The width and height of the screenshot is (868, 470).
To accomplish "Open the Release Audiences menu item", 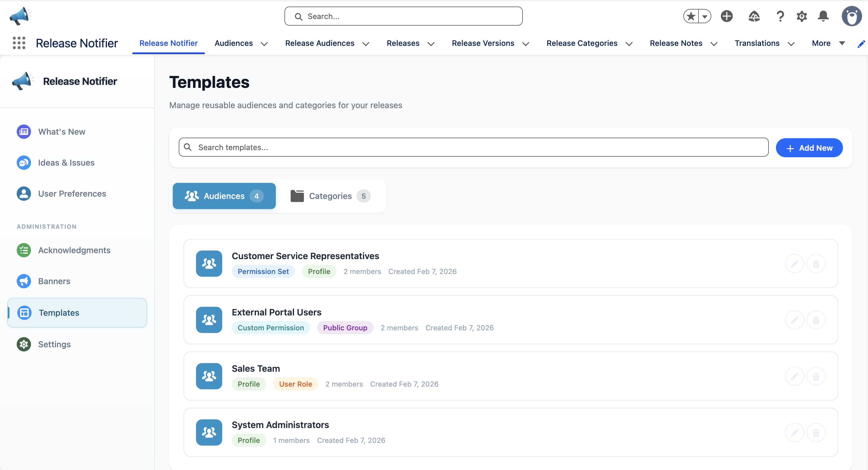I will tap(320, 43).
